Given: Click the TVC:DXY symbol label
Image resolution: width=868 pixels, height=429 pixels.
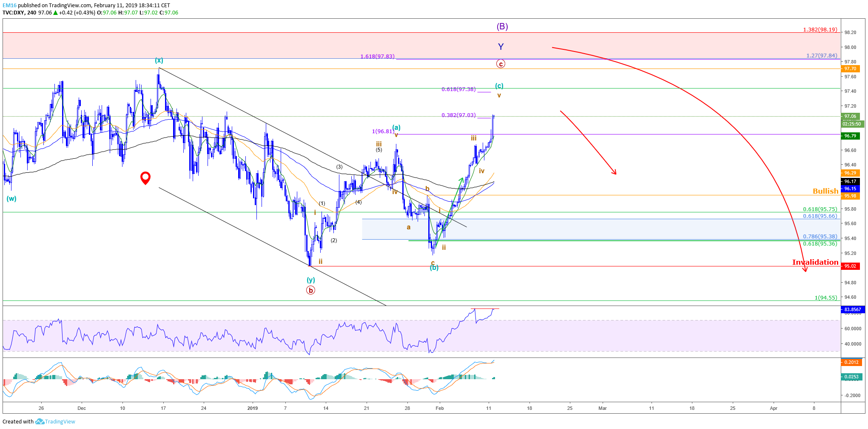Looking at the screenshot, I should pos(13,13).
